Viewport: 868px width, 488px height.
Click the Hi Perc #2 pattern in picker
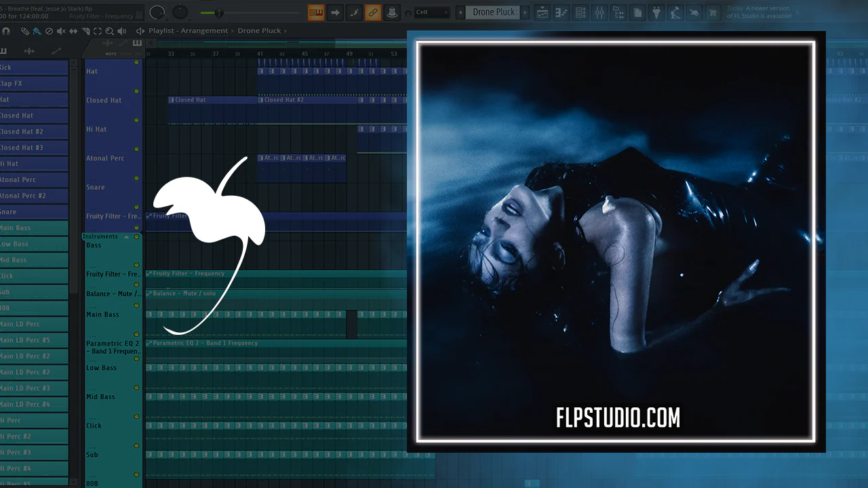point(34,436)
